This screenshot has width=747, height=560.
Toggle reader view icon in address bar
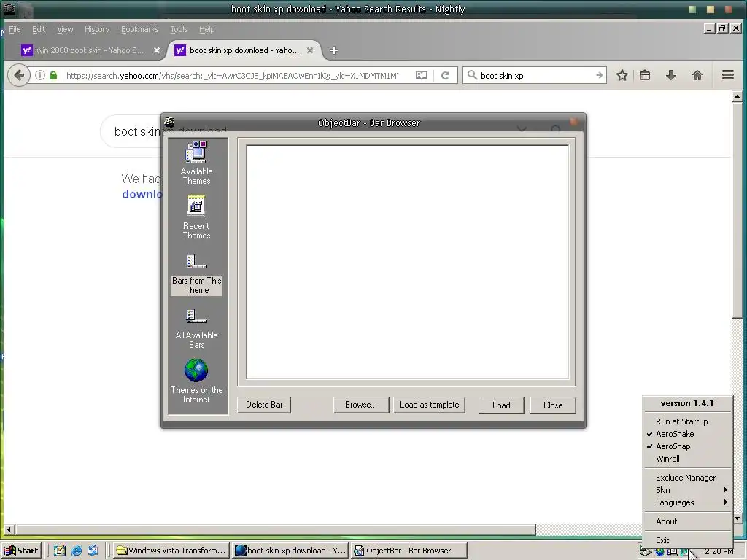click(422, 75)
